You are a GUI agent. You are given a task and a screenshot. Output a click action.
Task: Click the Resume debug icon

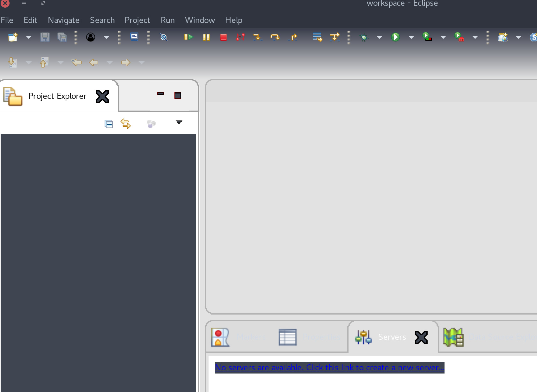pyautogui.click(x=189, y=37)
